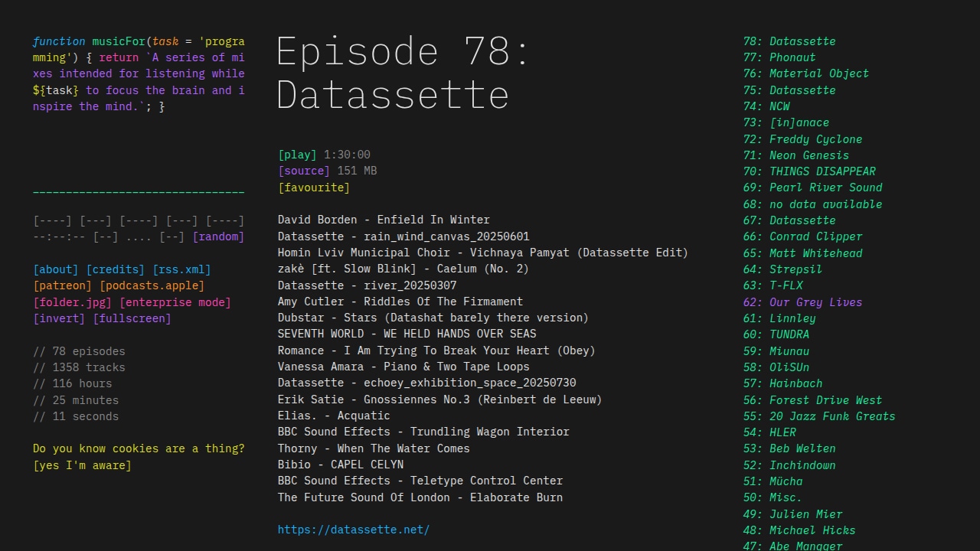
Task: Go to episode 76: Material Object
Action: (805, 73)
